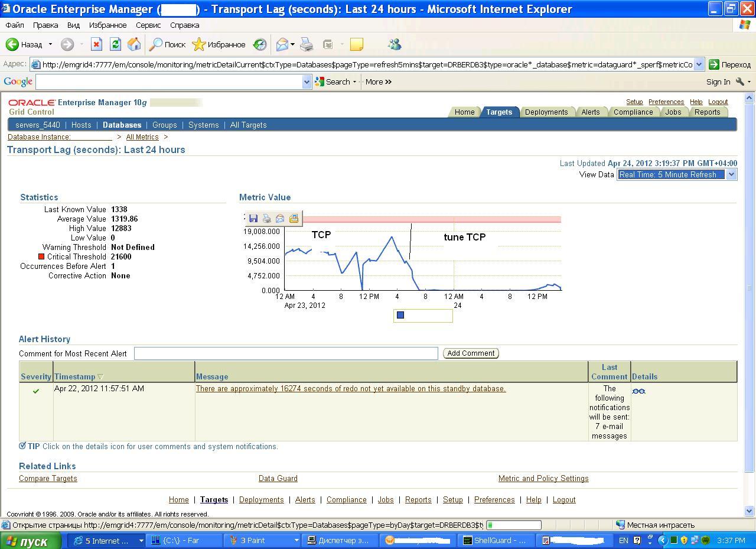This screenshot has height=549, width=756.
Task: Go back with the Назад arrow
Action: tap(24, 44)
